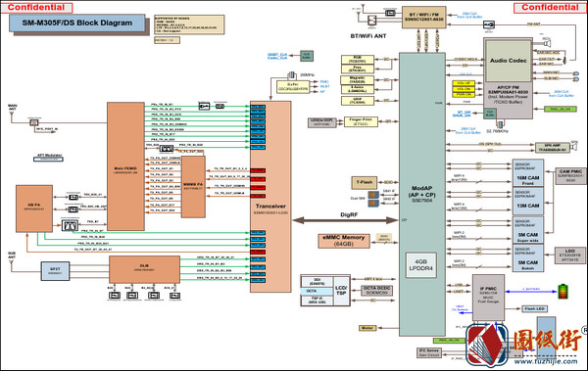This screenshot has width=588, height=371.
Task: Click the left Confidential stamp
Action: tap(36, 7)
